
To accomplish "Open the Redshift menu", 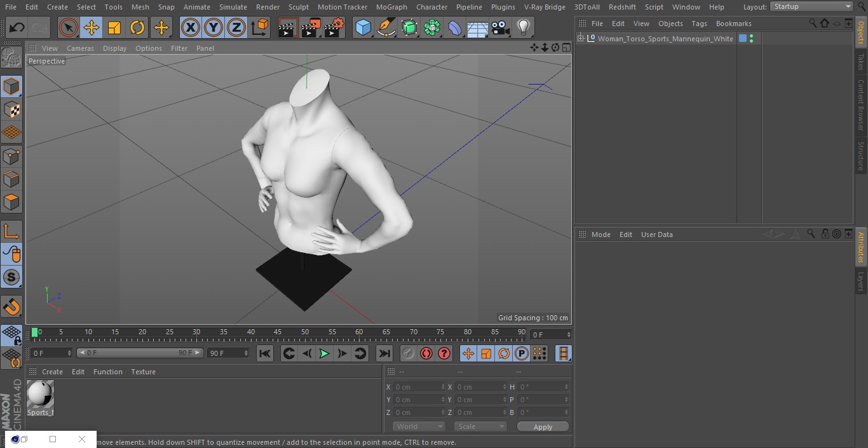I will tap(622, 7).
